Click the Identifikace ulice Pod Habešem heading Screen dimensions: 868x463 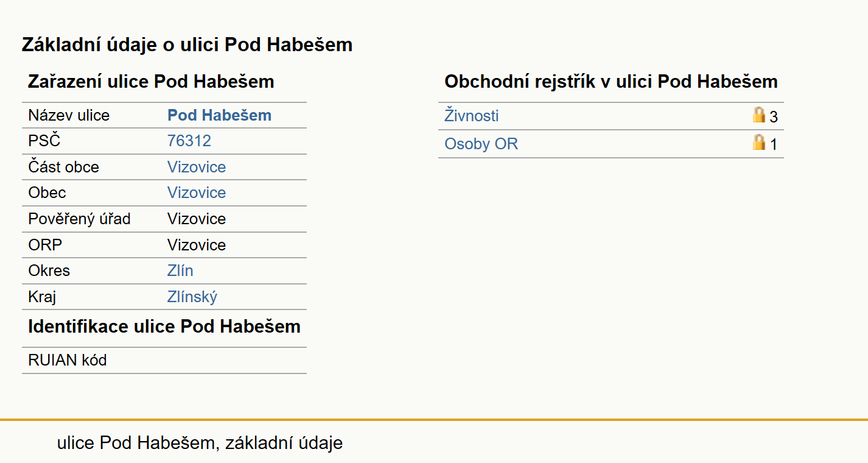pyautogui.click(x=164, y=327)
